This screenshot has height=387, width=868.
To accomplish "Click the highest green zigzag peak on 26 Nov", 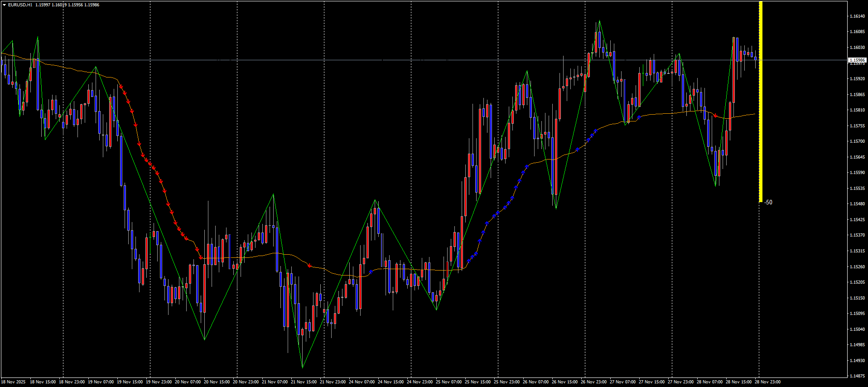I will (599, 21).
